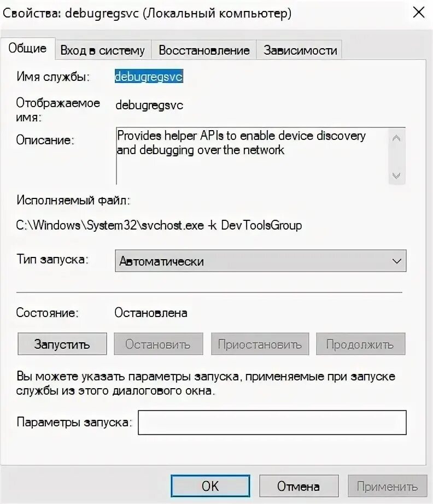Click the Продолжить button

click(x=360, y=344)
